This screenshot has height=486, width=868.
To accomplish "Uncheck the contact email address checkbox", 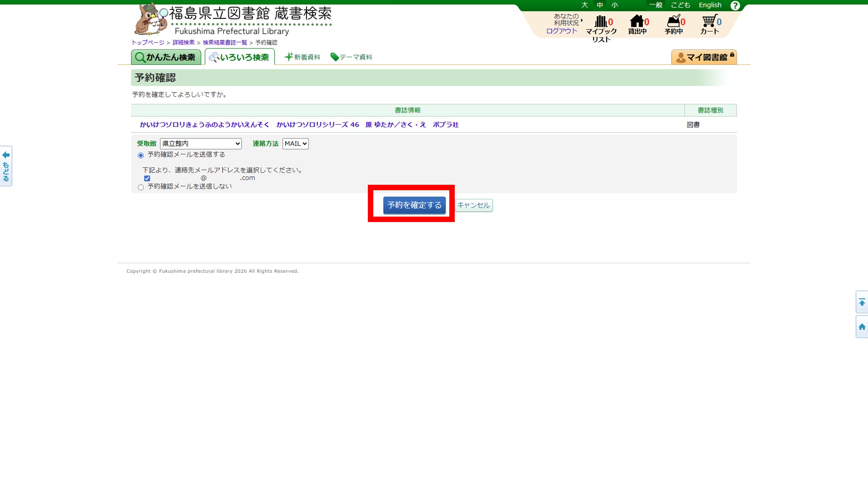I will coord(147,178).
